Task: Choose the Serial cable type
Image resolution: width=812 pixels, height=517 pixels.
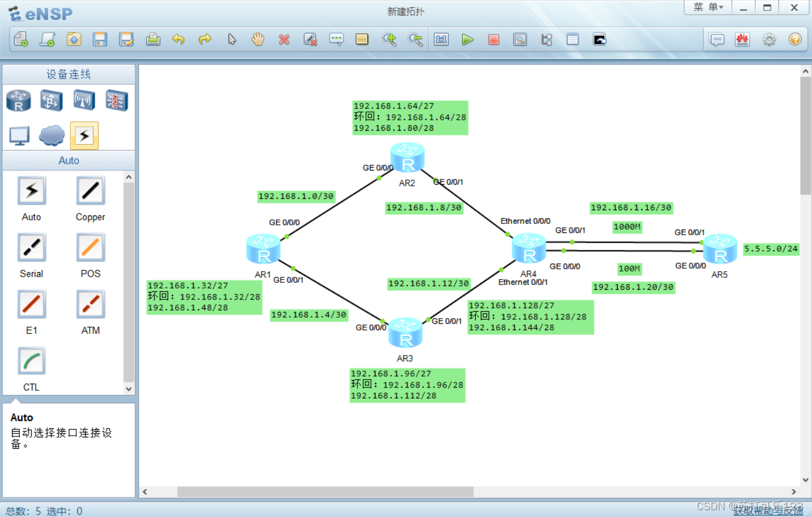Action: click(31, 248)
